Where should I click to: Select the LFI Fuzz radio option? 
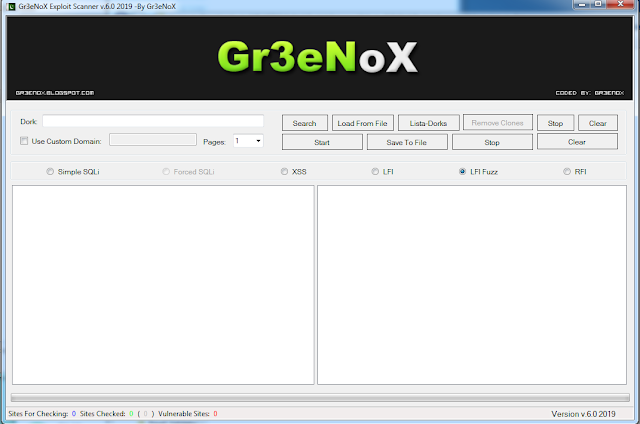click(462, 172)
